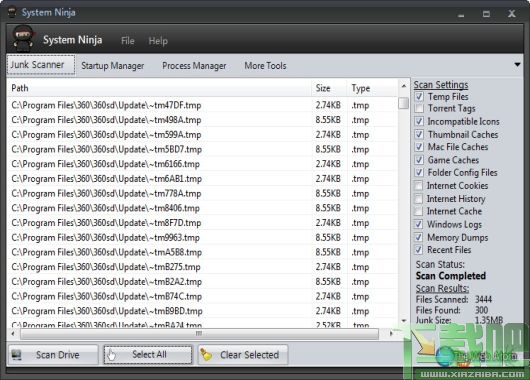Enable the Internet Cookies checkbox
Viewport: 530px width, 380px height.
point(418,186)
